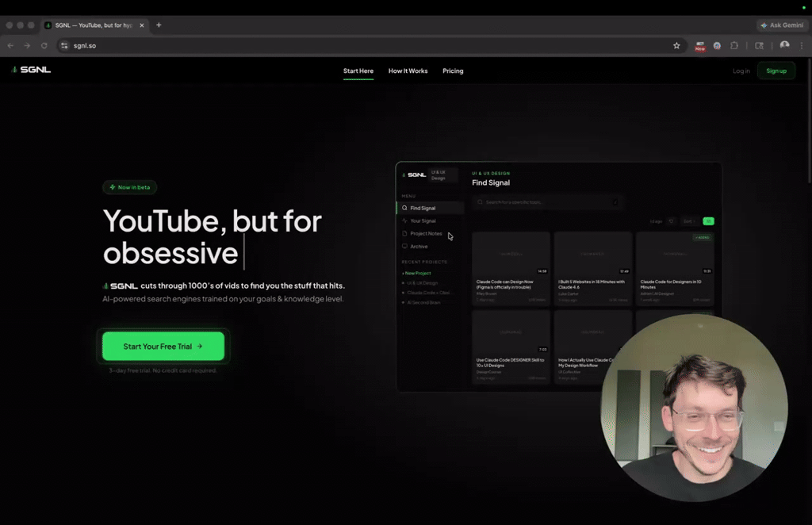The width and height of the screenshot is (812, 525).
Task: Click New Project in recent projects
Action: [x=417, y=273]
